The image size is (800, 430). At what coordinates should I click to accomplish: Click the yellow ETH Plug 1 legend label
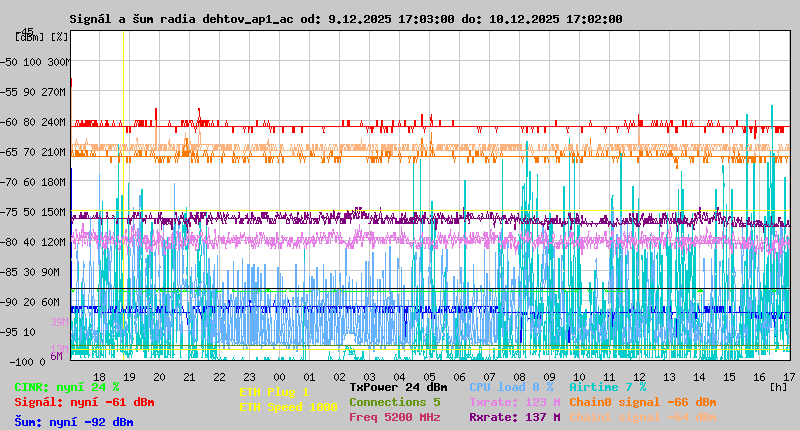(x=274, y=392)
